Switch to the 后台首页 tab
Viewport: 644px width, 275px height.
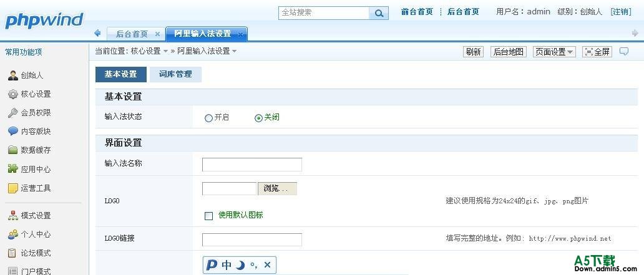tap(135, 34)
